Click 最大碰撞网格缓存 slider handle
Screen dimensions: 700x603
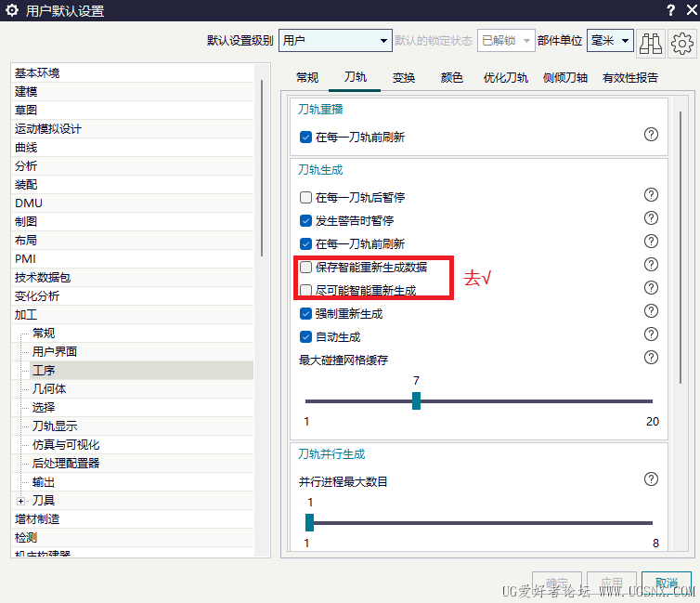point(416,400)
